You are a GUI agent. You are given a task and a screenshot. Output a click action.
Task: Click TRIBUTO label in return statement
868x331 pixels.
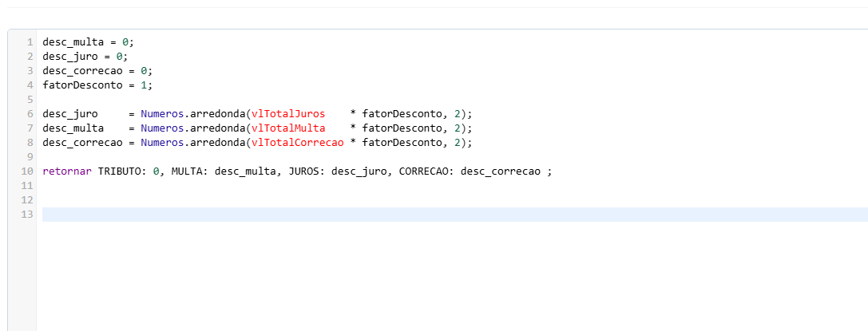(x=122, y=171)
